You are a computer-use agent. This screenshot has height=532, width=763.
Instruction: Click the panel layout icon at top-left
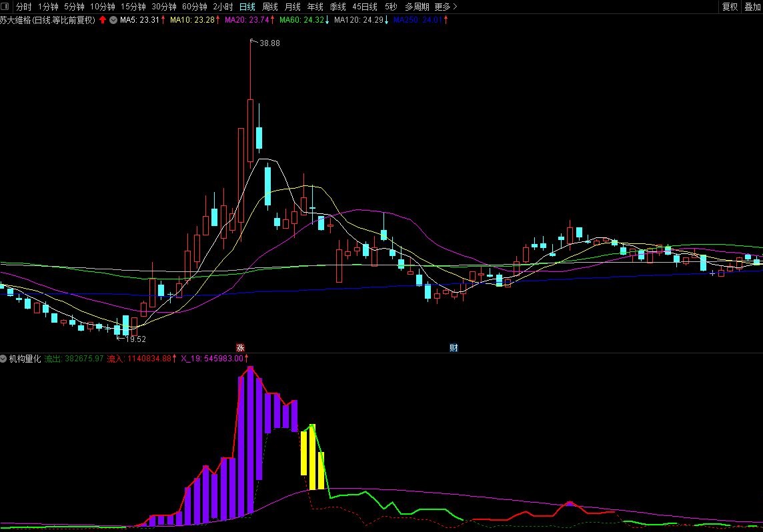(5, 6)
